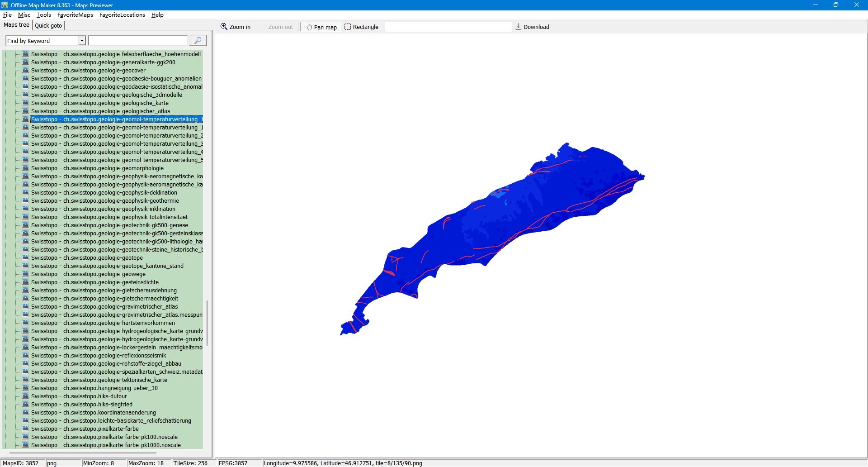Click map icon beside geologie-geocover entry
Screen dimensions: 868x467
click(x=25, y=70)
